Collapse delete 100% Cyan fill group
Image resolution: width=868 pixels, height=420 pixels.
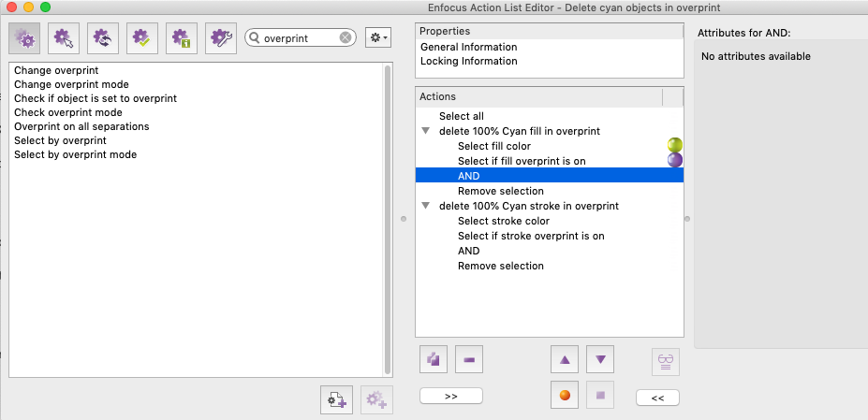pos(426,131)
